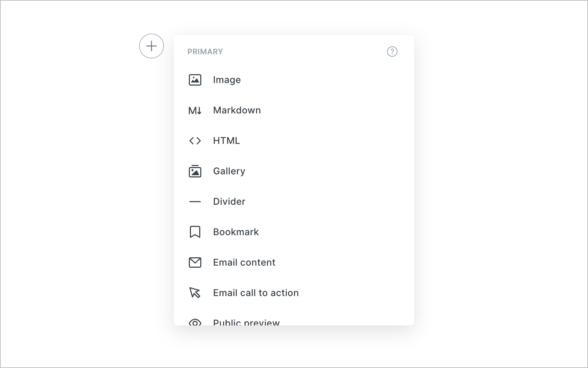This screenshot has width=588, height=368.
Task: Pick Gallery from the list
Action: [x=229, y=171]
